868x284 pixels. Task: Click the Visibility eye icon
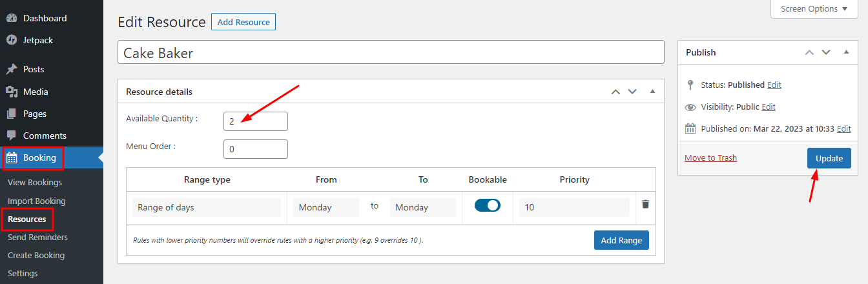click(690, 107)
